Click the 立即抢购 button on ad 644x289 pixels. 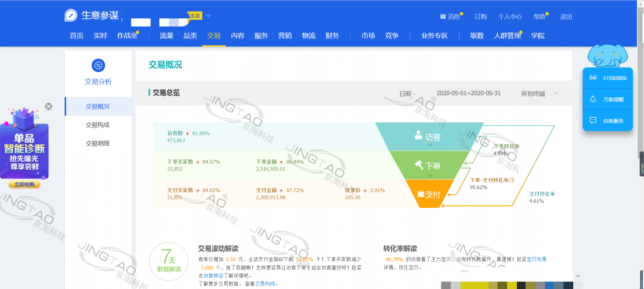click(x=24, y=184)
